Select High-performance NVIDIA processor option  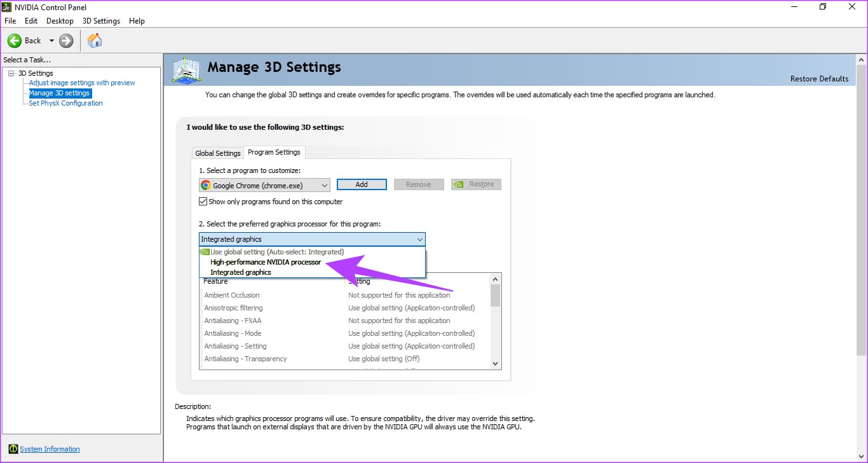(266, 262)
